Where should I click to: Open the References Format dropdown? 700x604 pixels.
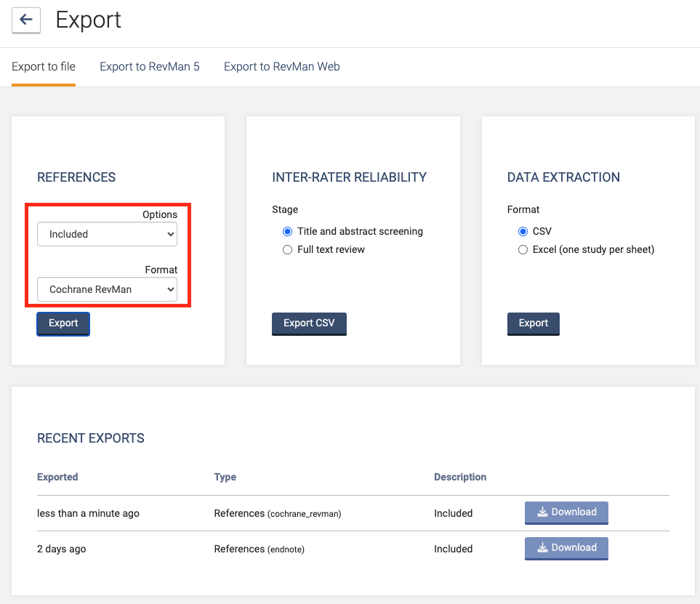point(107,289)
